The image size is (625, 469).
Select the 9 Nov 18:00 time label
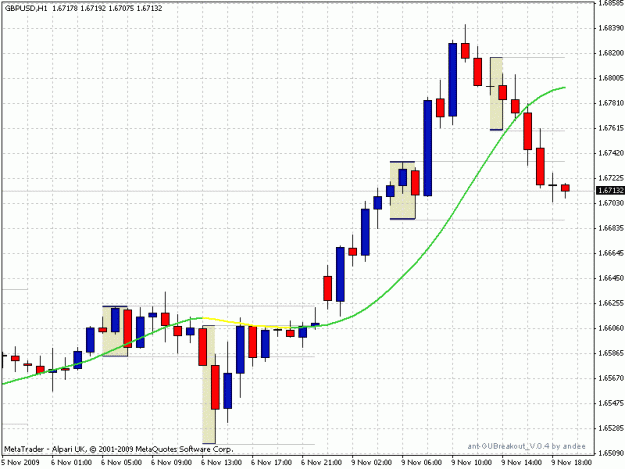[572, 463]
